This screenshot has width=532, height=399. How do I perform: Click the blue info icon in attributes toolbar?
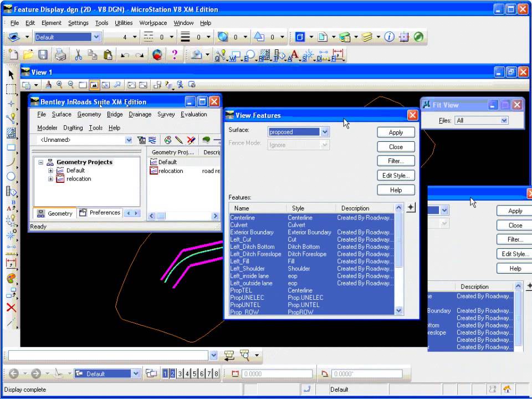tap(389, 37)
